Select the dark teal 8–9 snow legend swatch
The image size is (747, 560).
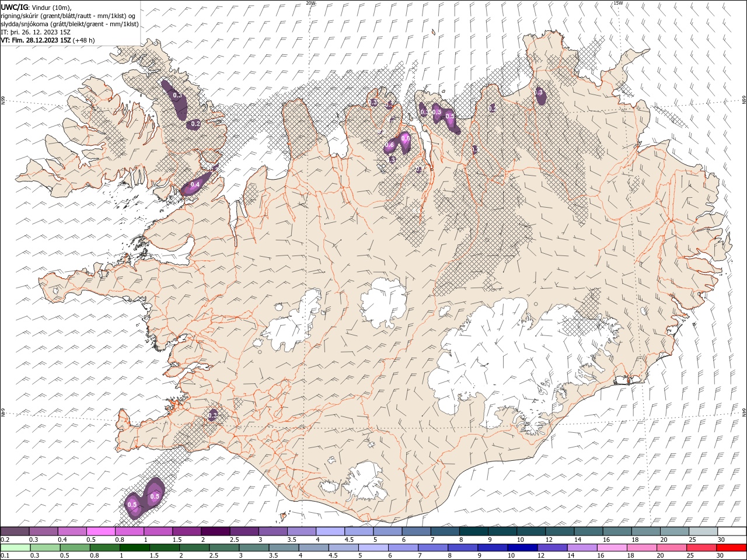pyautogui.click(x=473, y=531)
